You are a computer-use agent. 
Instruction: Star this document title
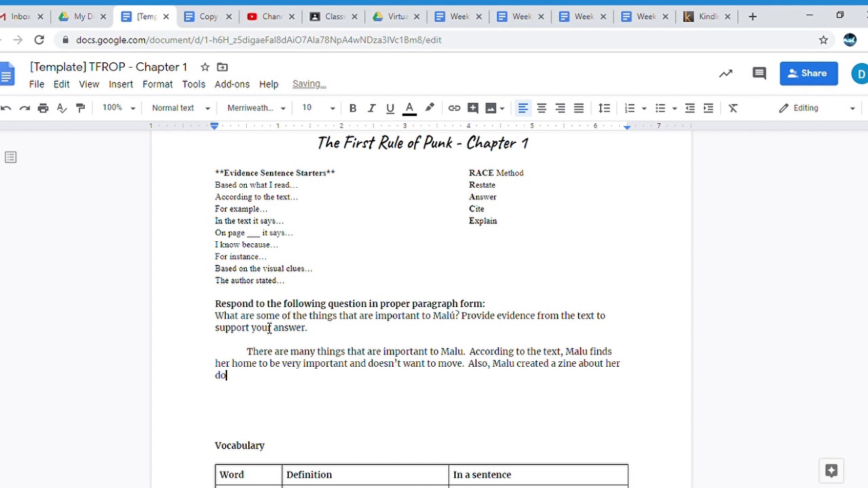point(205,67)
